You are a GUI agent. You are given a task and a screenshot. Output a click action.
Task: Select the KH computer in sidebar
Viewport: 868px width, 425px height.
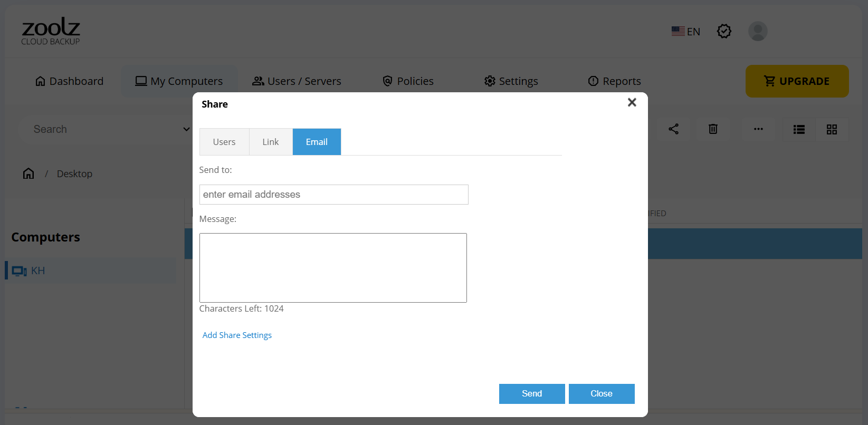point(38,271)
